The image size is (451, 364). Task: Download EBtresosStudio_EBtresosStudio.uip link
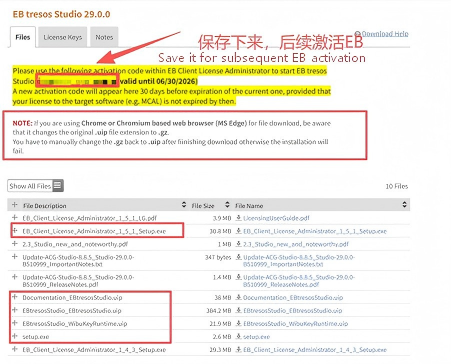coord(293,310)
